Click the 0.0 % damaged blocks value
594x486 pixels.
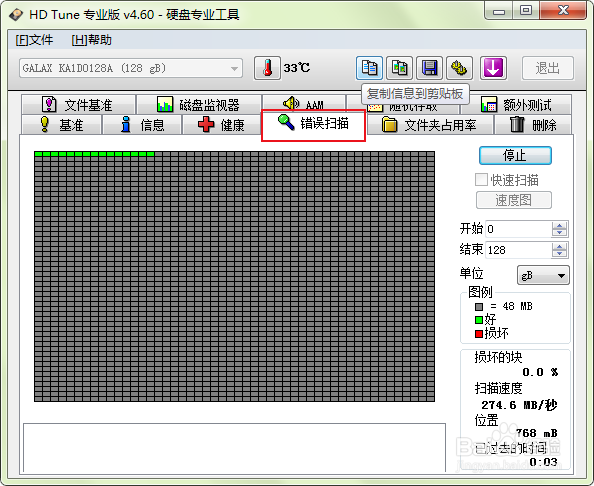click(540, 372)
